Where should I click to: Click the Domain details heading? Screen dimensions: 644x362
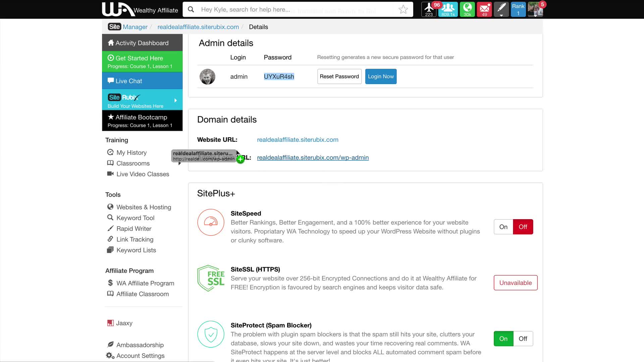227,120
